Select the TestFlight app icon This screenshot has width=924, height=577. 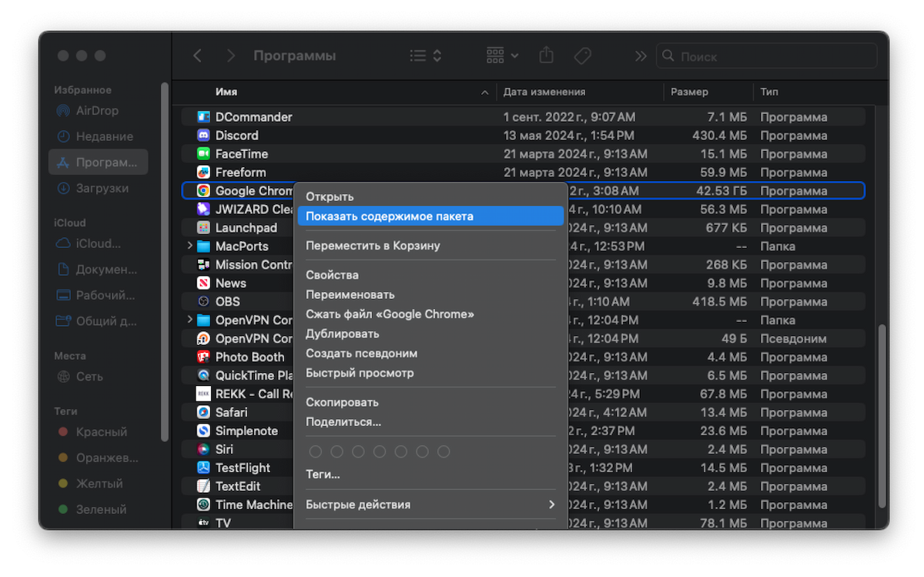pyautogui.click(x=203, y=468)
